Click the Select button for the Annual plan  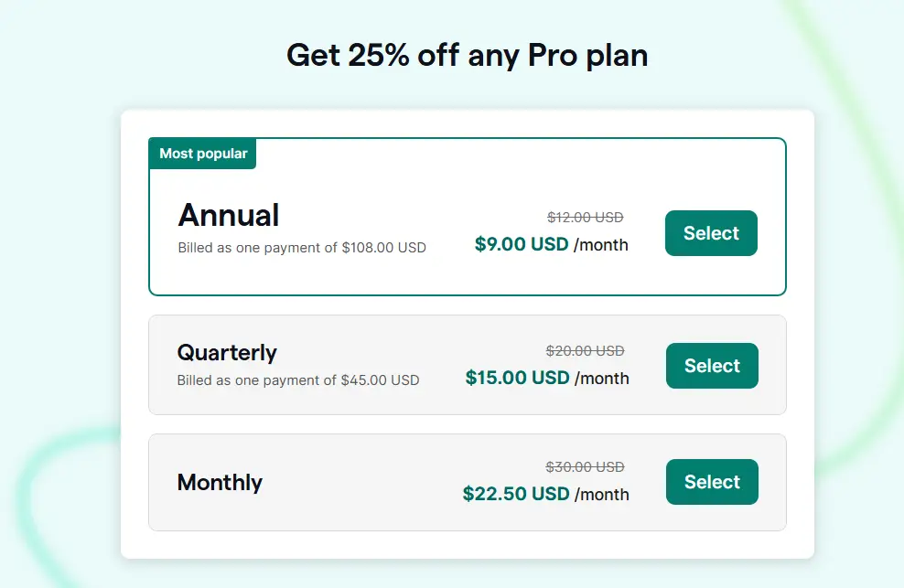(x=711, y=233)
